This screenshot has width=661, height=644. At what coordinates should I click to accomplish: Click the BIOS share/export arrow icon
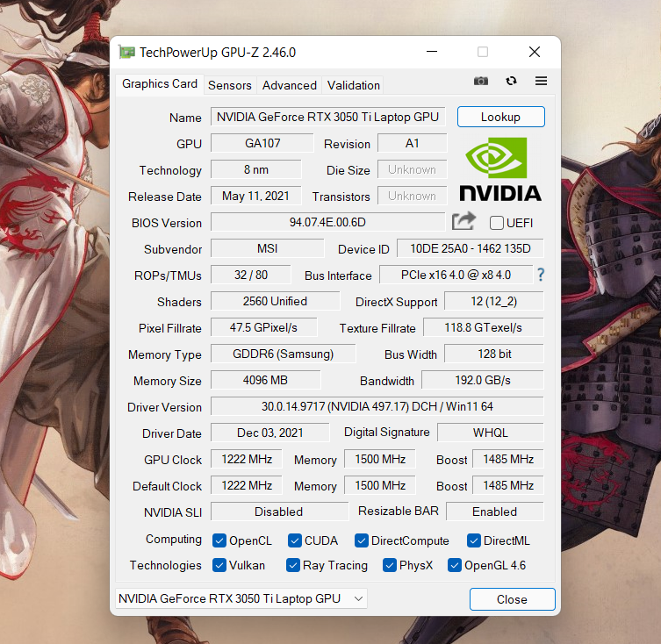tap(463, 221)
